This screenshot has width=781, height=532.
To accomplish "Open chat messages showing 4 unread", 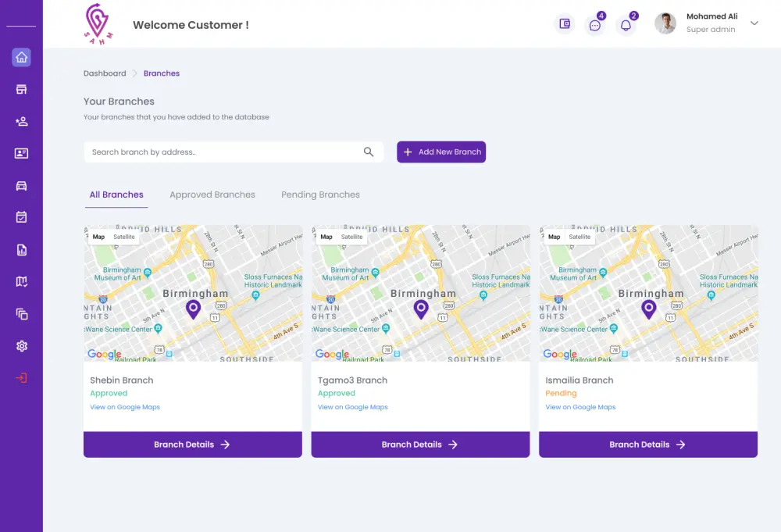I will (x=595, y=24).
